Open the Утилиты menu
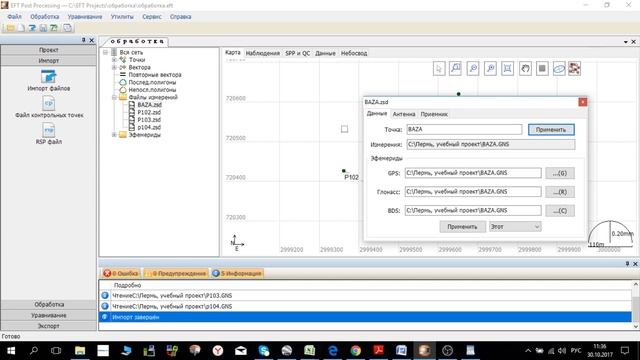This screenshot has height=360, width=640. [x=122, y=17]
